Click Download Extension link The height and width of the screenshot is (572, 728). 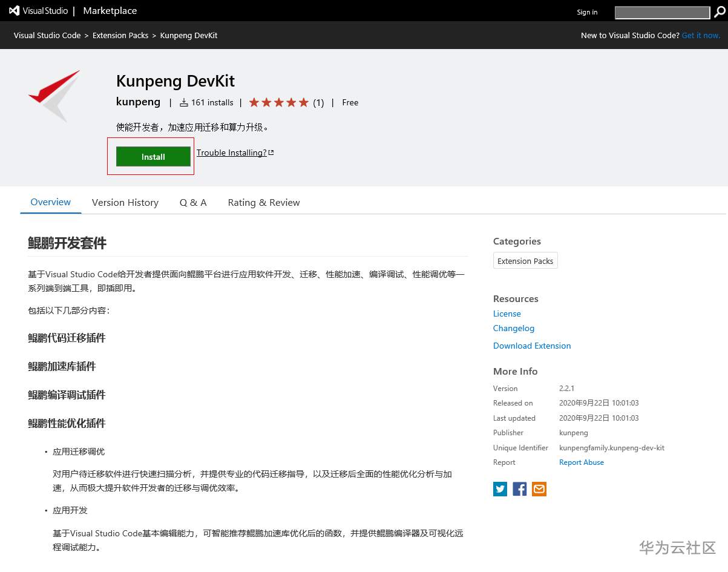pyautogui.click(x=532, y=346)
